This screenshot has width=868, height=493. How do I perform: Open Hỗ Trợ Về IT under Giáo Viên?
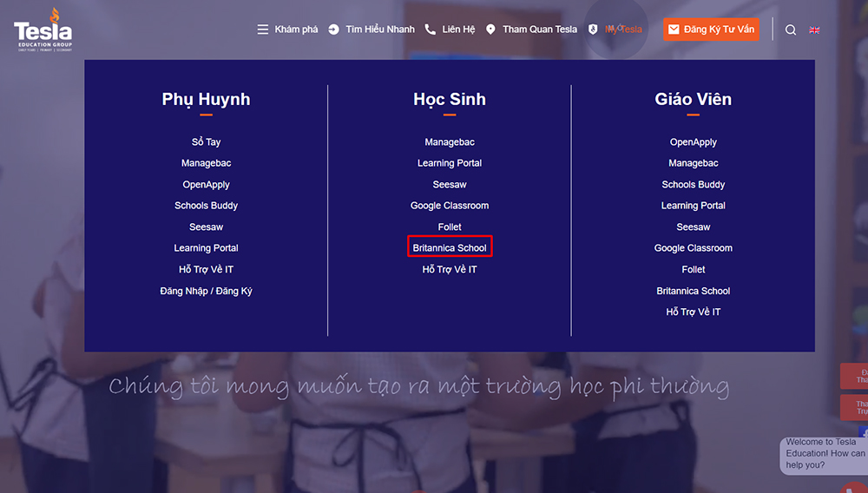point(693,312)
